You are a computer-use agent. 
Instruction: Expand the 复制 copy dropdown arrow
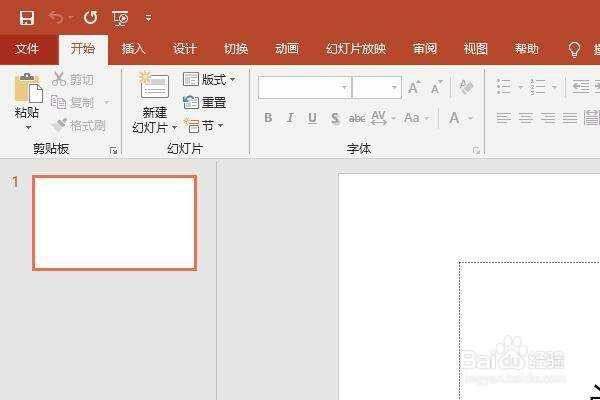coord(107,102)
